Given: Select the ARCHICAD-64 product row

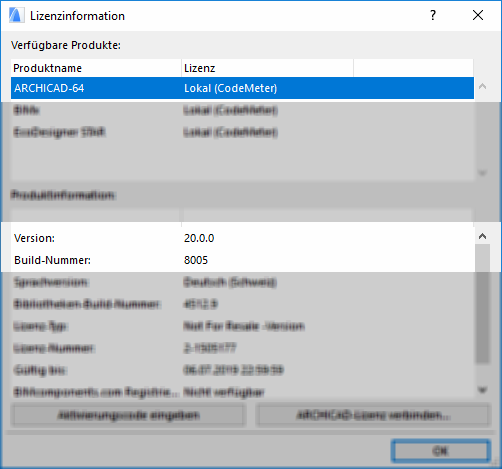Looking at the screenshot, I should pos(242,88).
